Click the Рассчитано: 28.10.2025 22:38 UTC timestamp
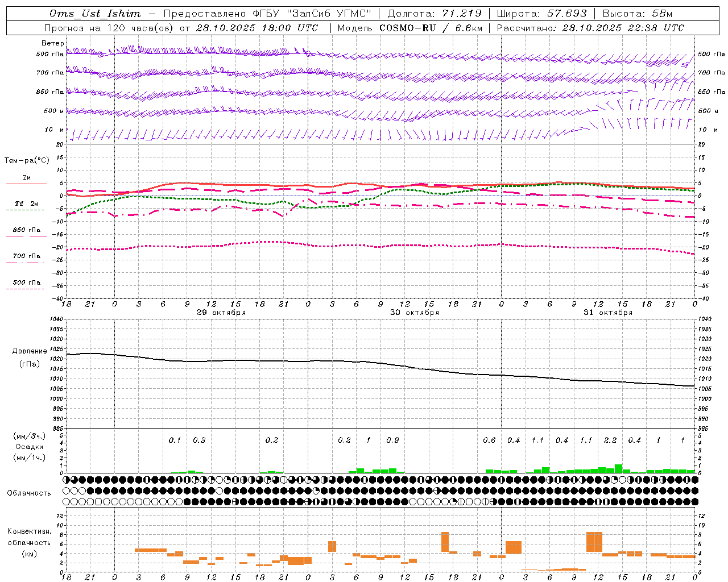 (x=590, y=28)
